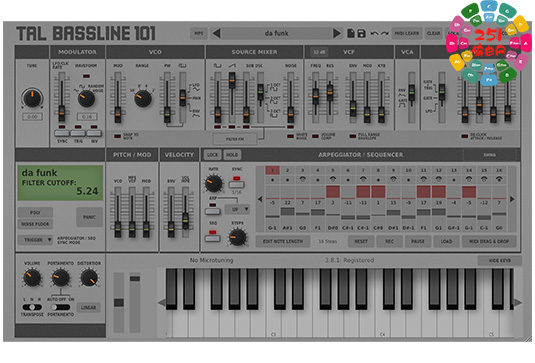Viewport: 535px width, 363px height.
Task: Flip the L/N/R Transpose switch
Action: (32, 307)
